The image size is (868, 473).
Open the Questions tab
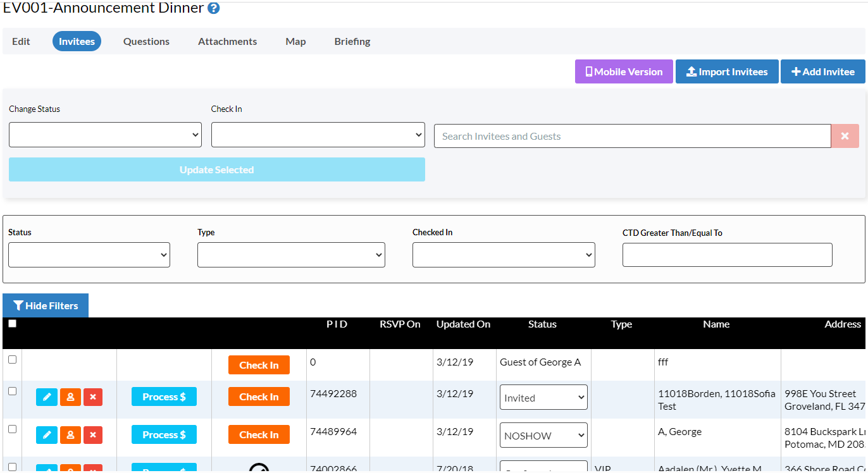click(x=146, y=42)
